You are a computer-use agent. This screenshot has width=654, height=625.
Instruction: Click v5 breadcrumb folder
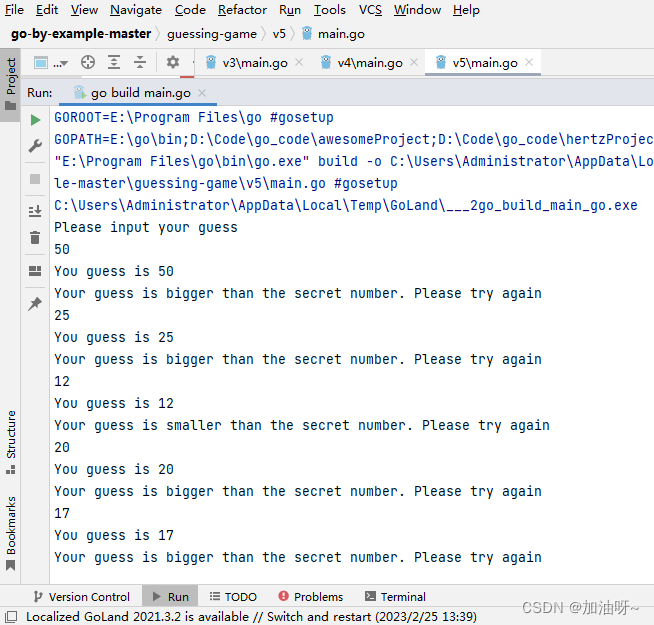(x=279, y=34)
